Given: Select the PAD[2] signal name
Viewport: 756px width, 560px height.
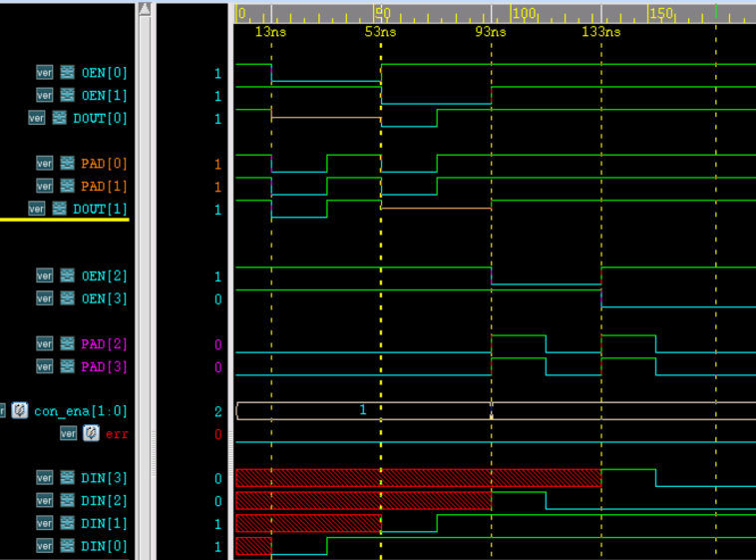Looking at the screenshot, I should click(105, 343).
